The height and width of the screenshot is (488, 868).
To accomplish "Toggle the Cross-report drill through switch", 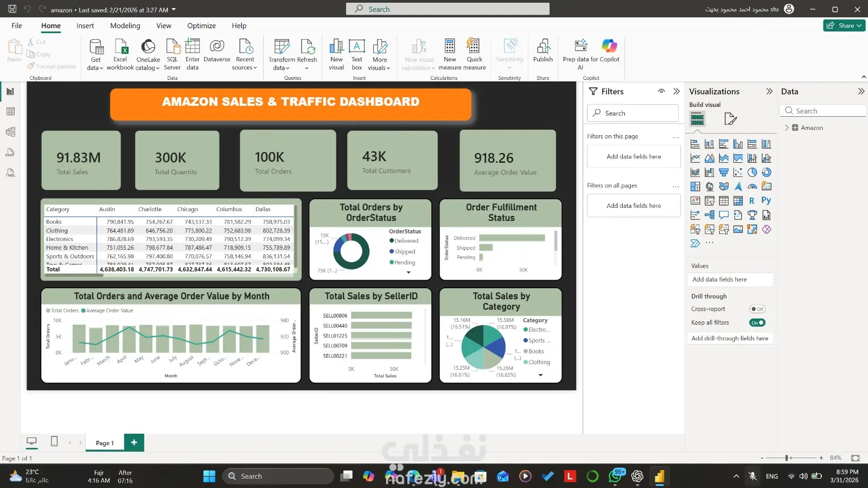I will pyautogui.click(x=757, y=309).
